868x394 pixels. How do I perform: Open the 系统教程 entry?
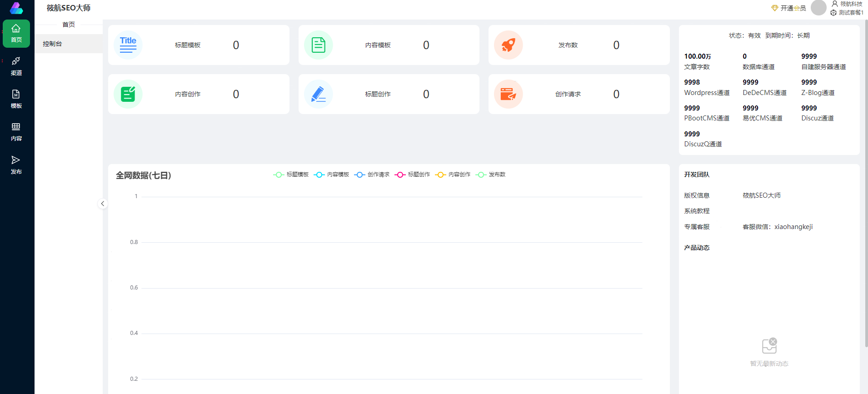tap(697, 211)
